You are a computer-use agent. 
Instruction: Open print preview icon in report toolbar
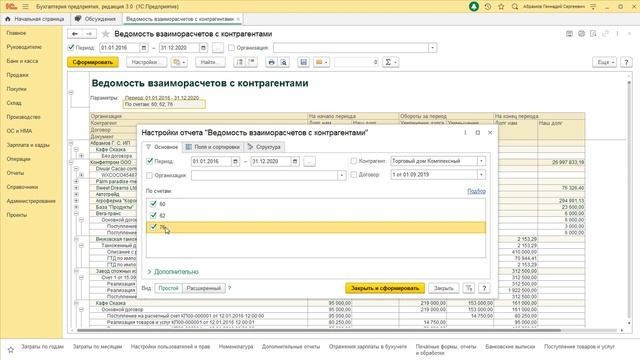click(284, 62)
